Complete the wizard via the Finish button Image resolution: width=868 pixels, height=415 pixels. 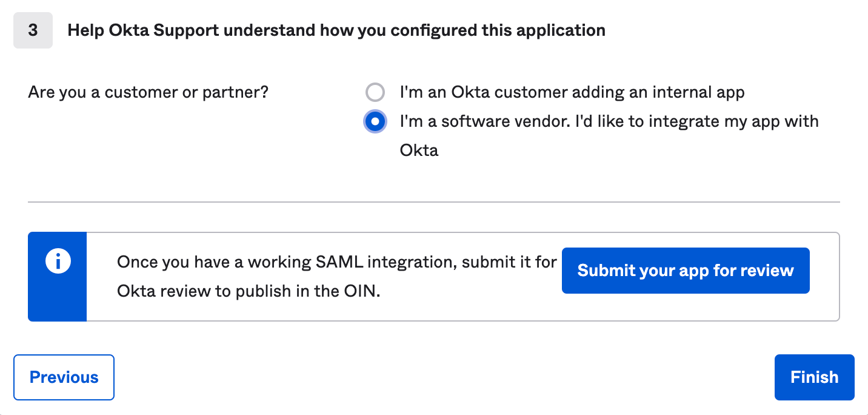tap(814, 377)
